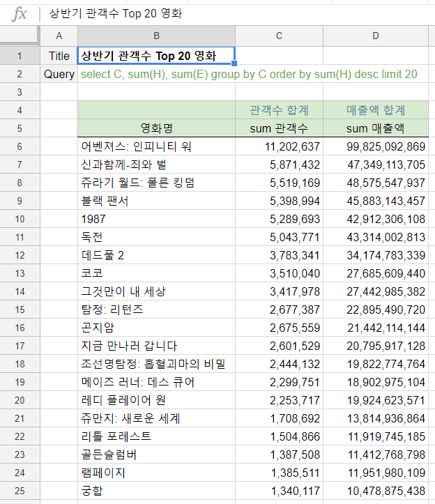Screen dimensions: 435x504
Task: Click the '관객수 합계' header cell
Action: click(279, 110)
